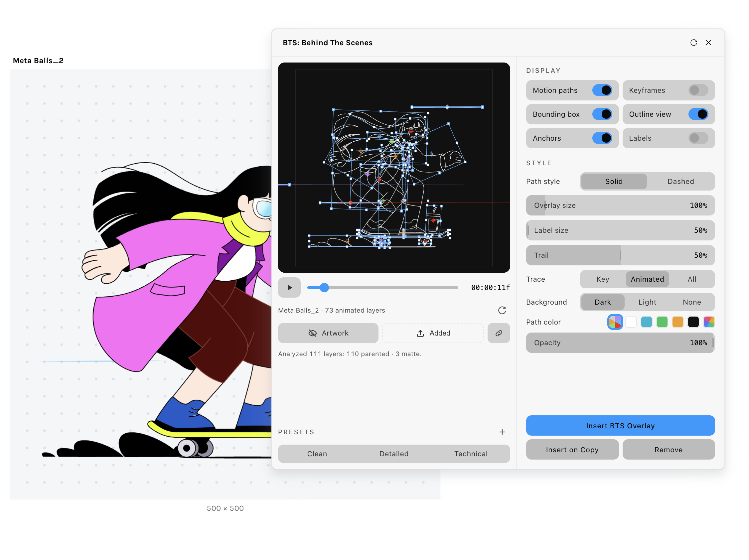Adjust the Trail slider

coord(620,255)
